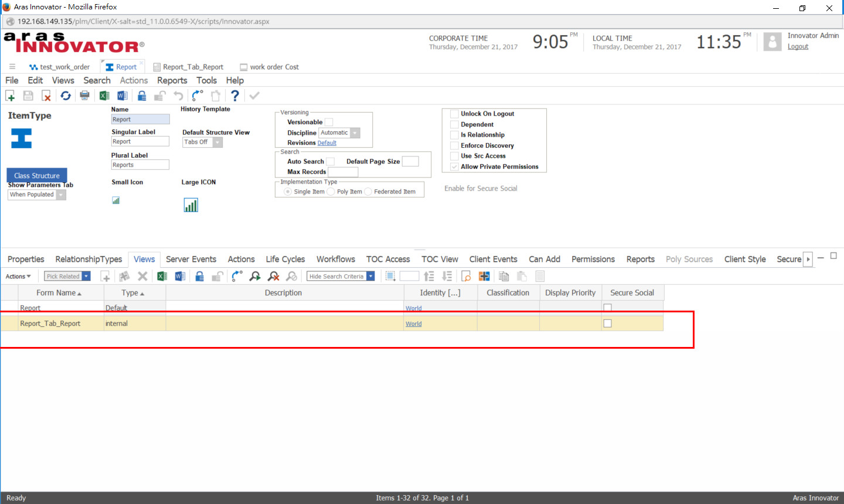Open World identity link in Report_Tab_Report row
The width and height of the screenshot is (844, 504).
pyautogui.click(x=413, y=323)
